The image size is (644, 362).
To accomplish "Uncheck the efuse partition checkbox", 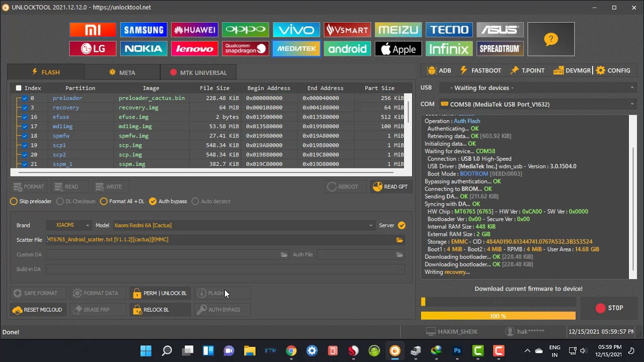I will click(25, 117).
